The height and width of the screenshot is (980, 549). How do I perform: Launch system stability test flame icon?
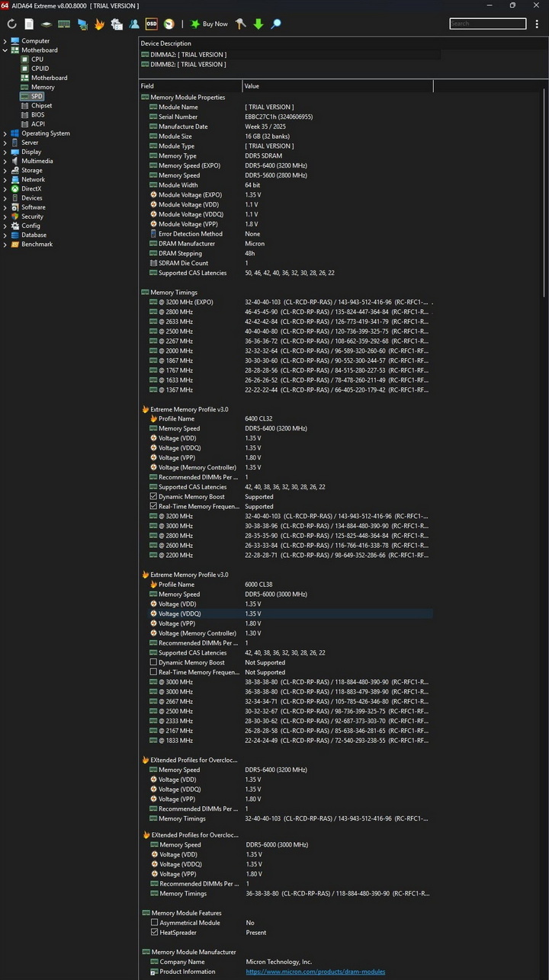(99, 24)
